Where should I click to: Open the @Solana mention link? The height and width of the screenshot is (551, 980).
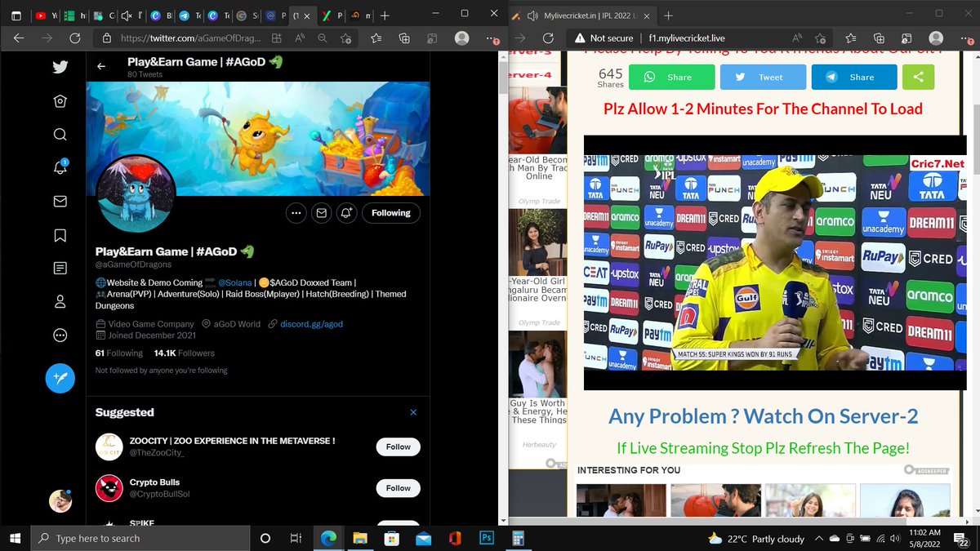[234, 282]
